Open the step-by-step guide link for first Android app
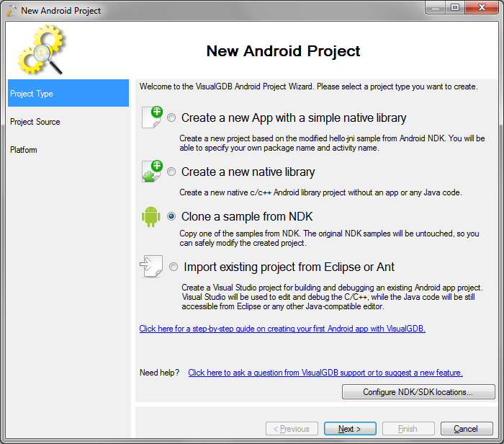 [x=282, y=329]
